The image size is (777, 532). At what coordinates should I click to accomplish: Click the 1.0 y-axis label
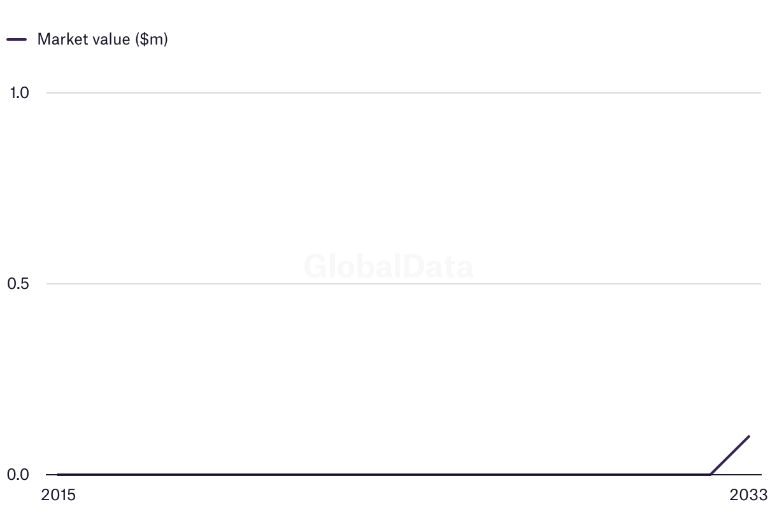point(19,93)
